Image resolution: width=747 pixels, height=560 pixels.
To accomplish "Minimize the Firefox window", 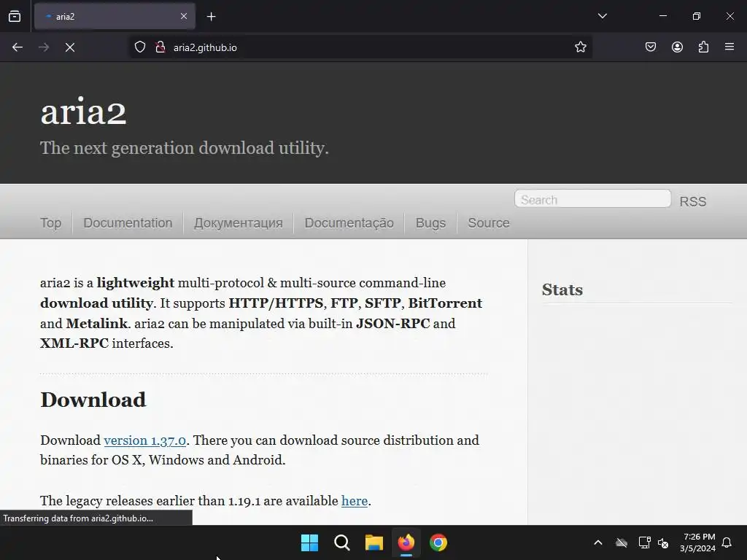I will coord(662,16).
